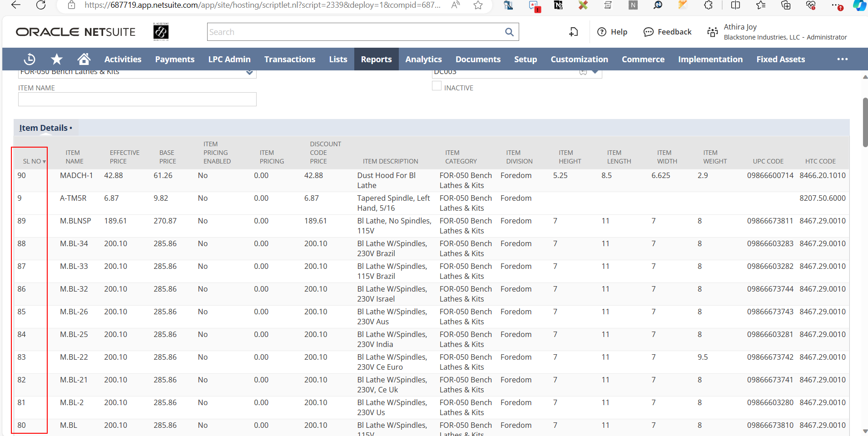Viewport: 868px width, 436px height.
Task: Click the Feedback speech bubble icon
Action: coord(649,32)
